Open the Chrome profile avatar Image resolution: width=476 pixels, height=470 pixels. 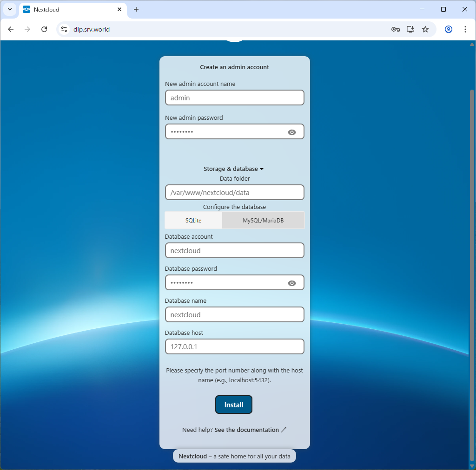(448, 29)
